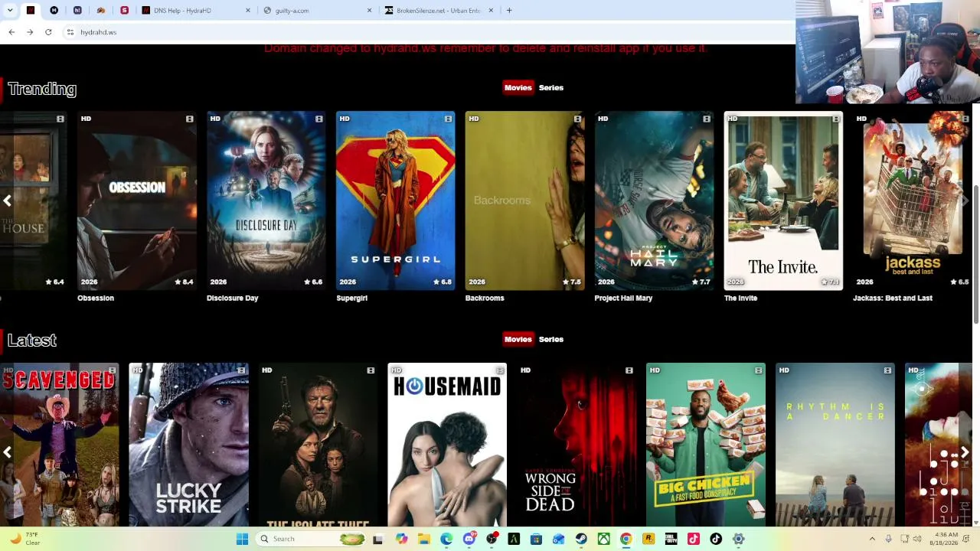Image resolution: width=980 pixels, height=551 pixels.
Task: Select Movies in the Trending section
Action: 518,87
